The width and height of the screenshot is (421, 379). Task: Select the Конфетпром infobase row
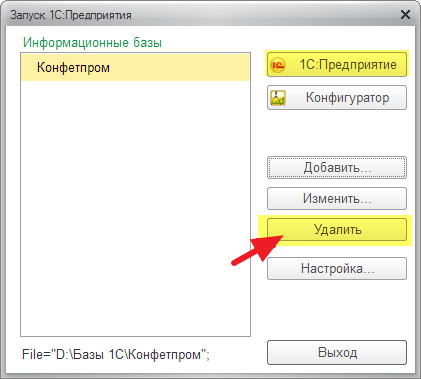[135, 68]
